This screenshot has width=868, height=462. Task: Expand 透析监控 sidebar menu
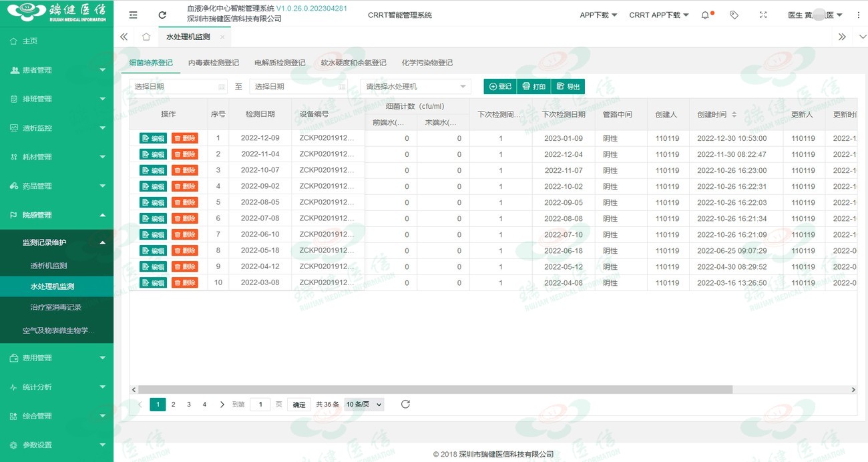click(57, 128)
